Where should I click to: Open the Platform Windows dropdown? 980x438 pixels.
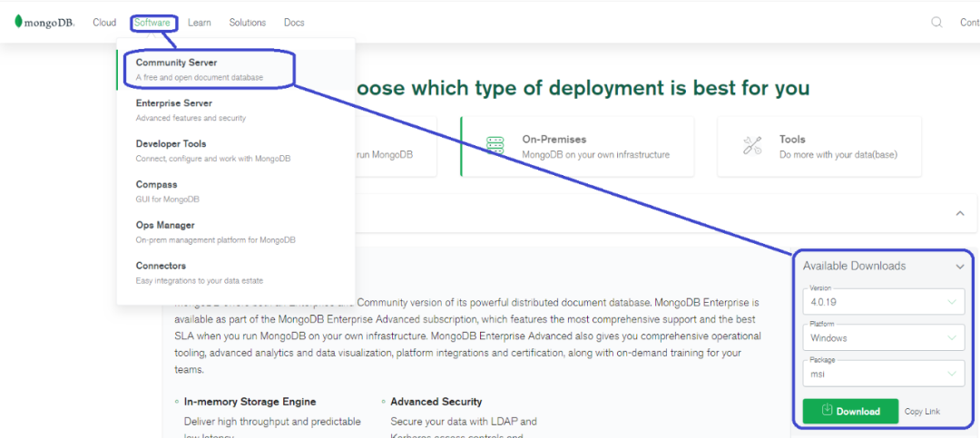[x=884, y=337]
